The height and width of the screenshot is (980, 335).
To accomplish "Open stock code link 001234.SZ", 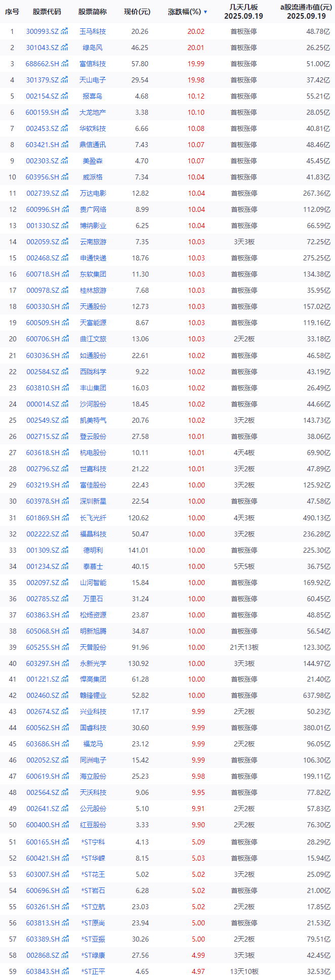I will point(43,566).
